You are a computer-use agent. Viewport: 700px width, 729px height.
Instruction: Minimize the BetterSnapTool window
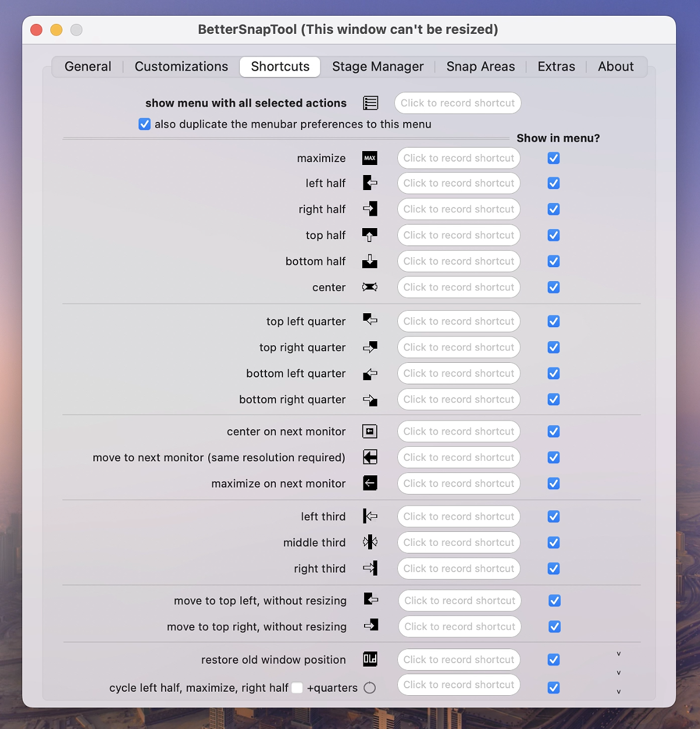tap(57, 30)
